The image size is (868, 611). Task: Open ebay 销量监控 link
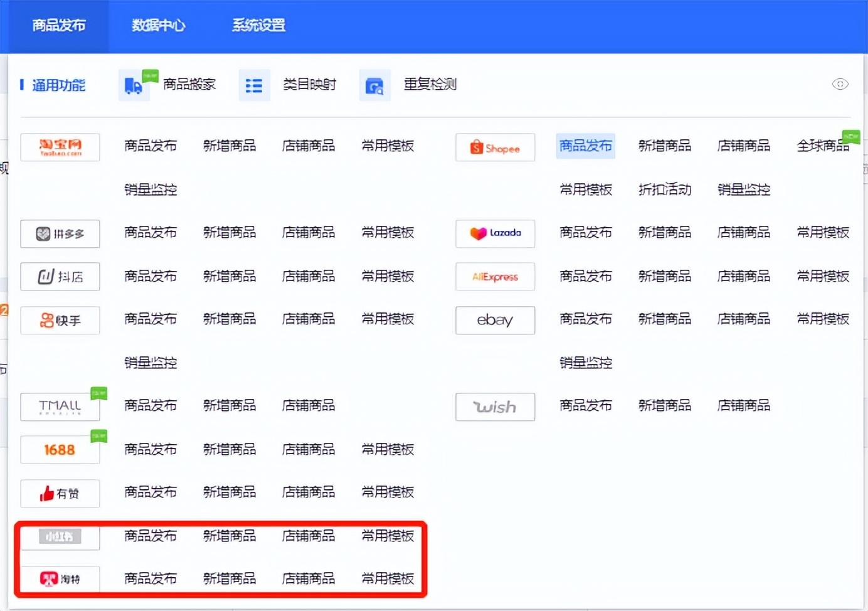[x=586, y=363]
